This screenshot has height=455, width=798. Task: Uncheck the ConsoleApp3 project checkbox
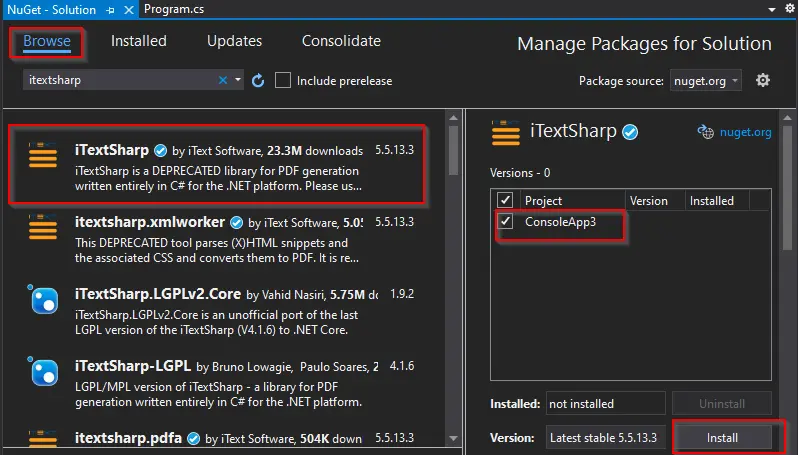coord(505,221)
